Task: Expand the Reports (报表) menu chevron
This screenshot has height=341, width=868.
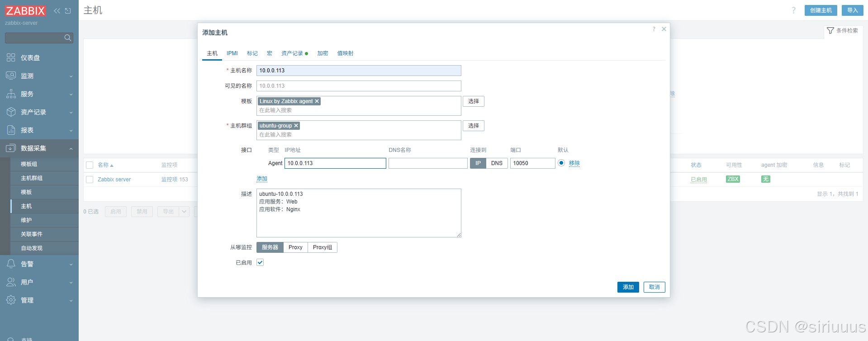Action: pos(71,131)
